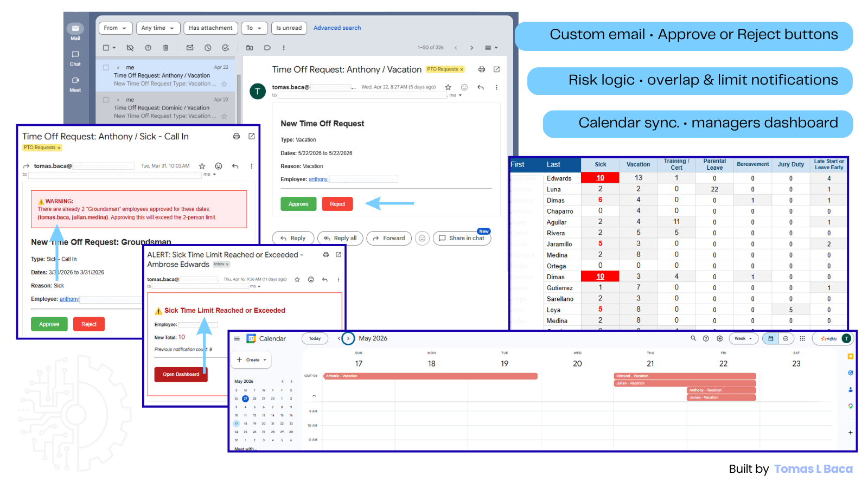Collapse the all-day events chevron in Calendar
Viewport: 868px width, 488px height.
pyautogui.click(x=314, y=396)
